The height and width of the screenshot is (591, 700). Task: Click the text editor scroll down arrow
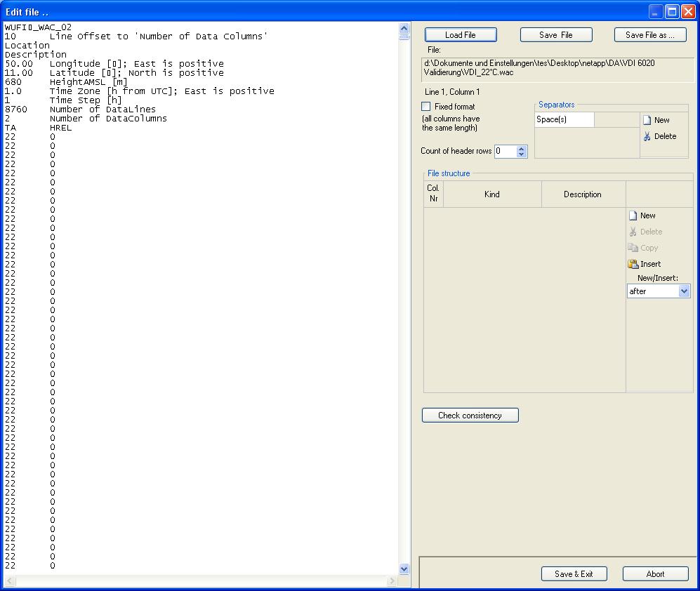tap(404, 569)
